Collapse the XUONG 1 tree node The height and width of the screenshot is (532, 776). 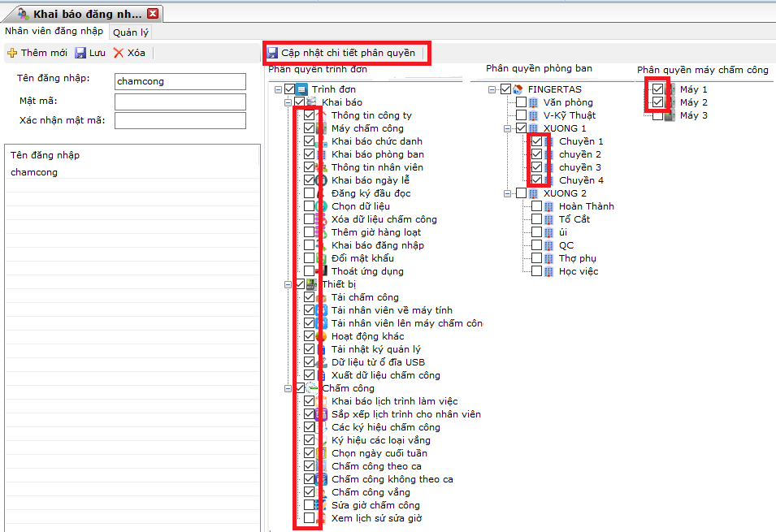click(508, 128)
